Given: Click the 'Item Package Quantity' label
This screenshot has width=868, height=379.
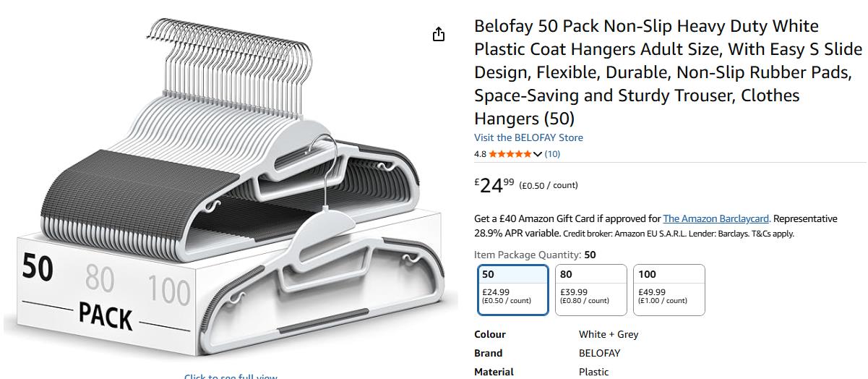Looking at the screenshot, I should (x=527, y=255).
